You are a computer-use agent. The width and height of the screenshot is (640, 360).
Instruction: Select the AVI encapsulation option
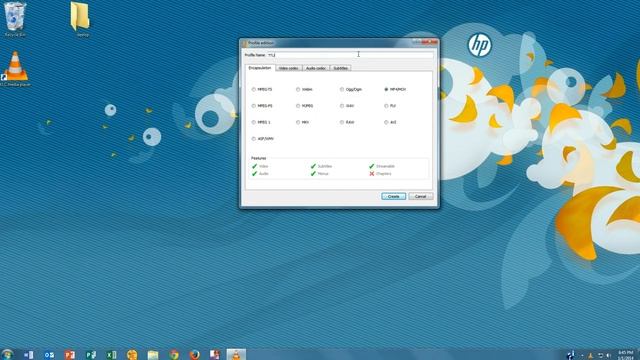[390, 122]
